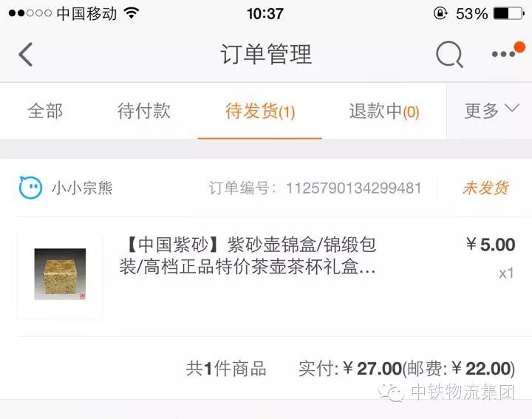The image size is (532, 419).
Task: Switch to the 全部 tab
Action: pos(45,111)
